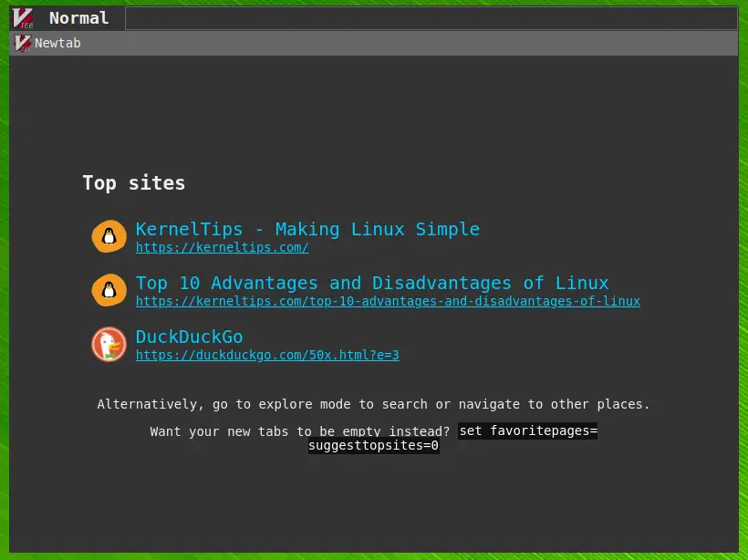Screen dimensions: 748x560
Task: Open the Top 10 Advantages and Disadvantages of Linux link
Action: click(372, 283)
